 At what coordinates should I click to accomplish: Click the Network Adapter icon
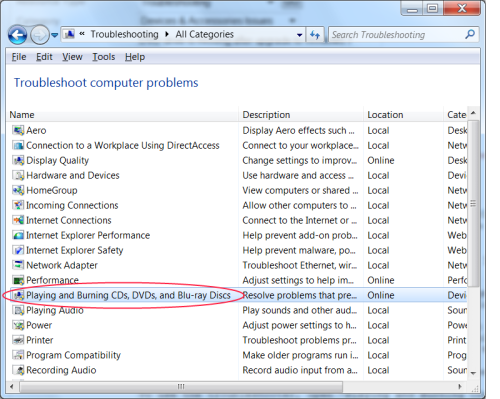pos(18,265)
